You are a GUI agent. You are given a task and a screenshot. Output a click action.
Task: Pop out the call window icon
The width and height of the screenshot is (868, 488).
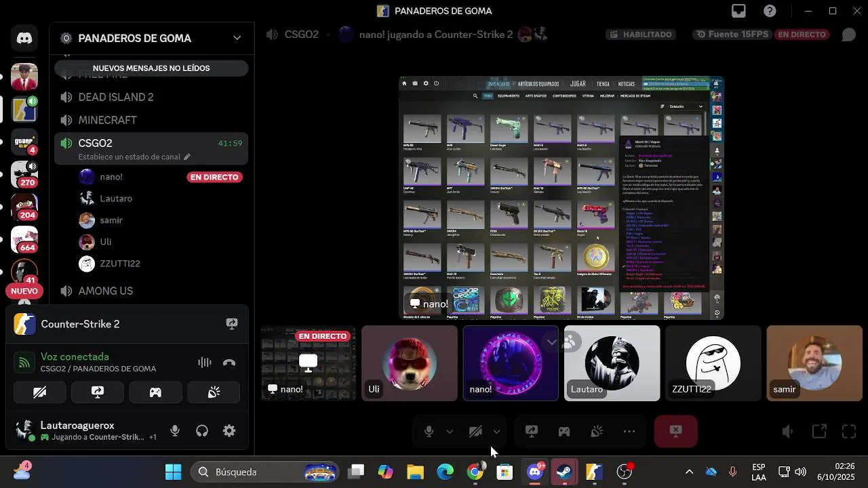tap(818, 431)
